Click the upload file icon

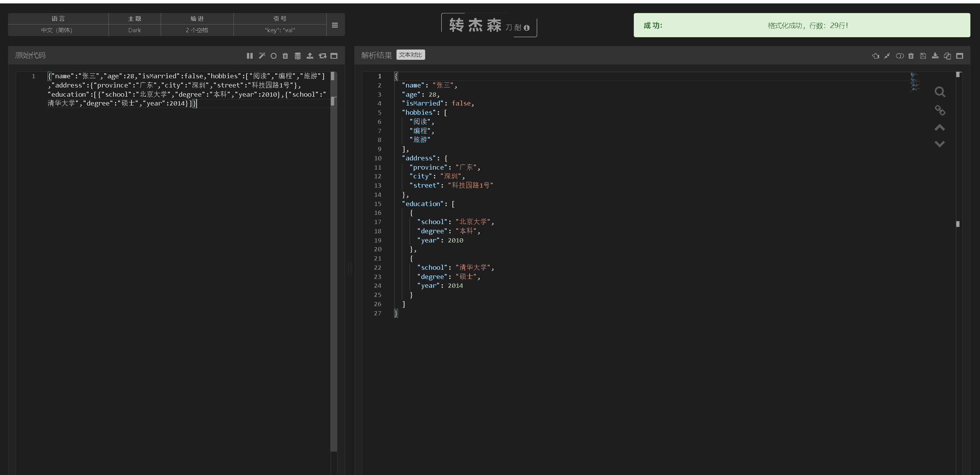[x=310, y=56]
